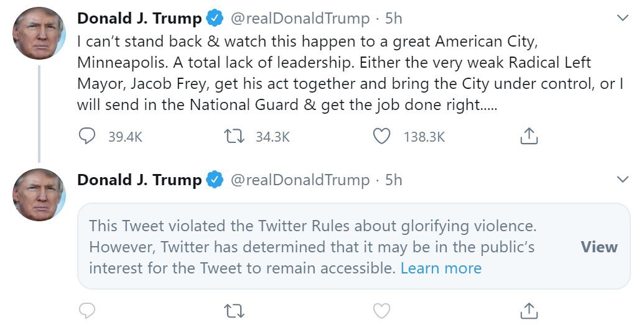Reply to the hidden flagged tweet
Screen dimensions: 644x330
[x=87, y=310]
